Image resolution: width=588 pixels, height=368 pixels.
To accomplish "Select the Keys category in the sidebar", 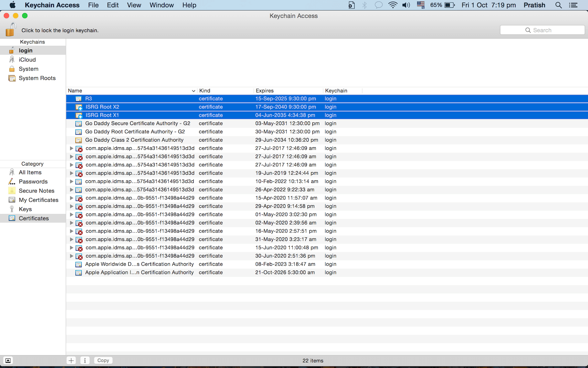I will pyautogui.click(x=25, y=209).
